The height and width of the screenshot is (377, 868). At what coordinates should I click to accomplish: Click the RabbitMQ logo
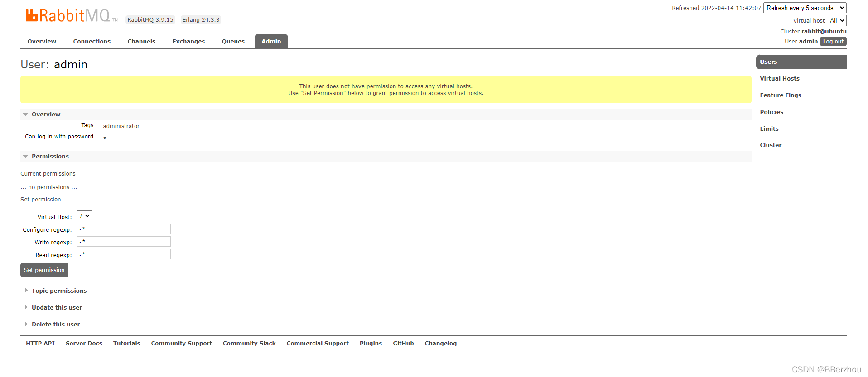72,15
